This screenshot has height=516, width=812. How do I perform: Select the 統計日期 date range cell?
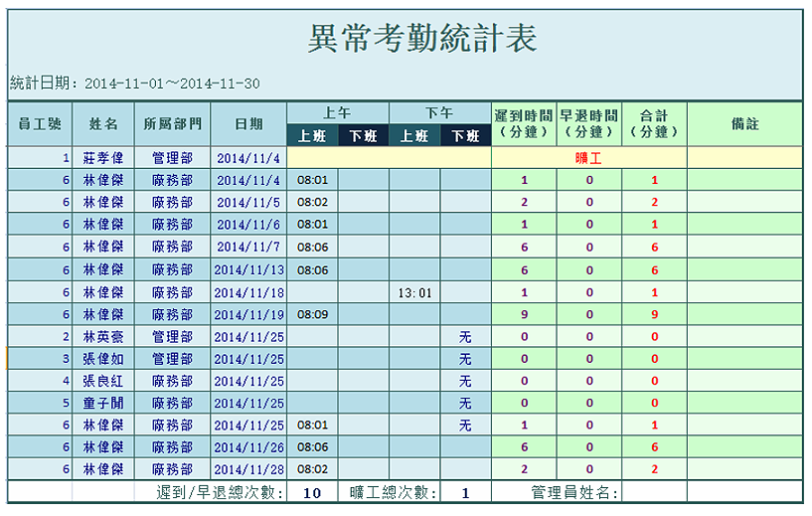coord(134,84)
